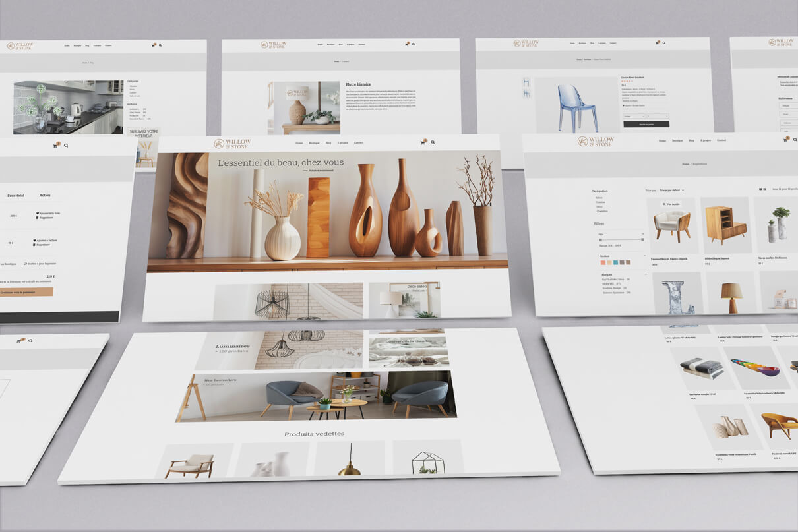Switch to grid view in shop listing
Viewport: 798px width, 532px height.
(760, 189)
